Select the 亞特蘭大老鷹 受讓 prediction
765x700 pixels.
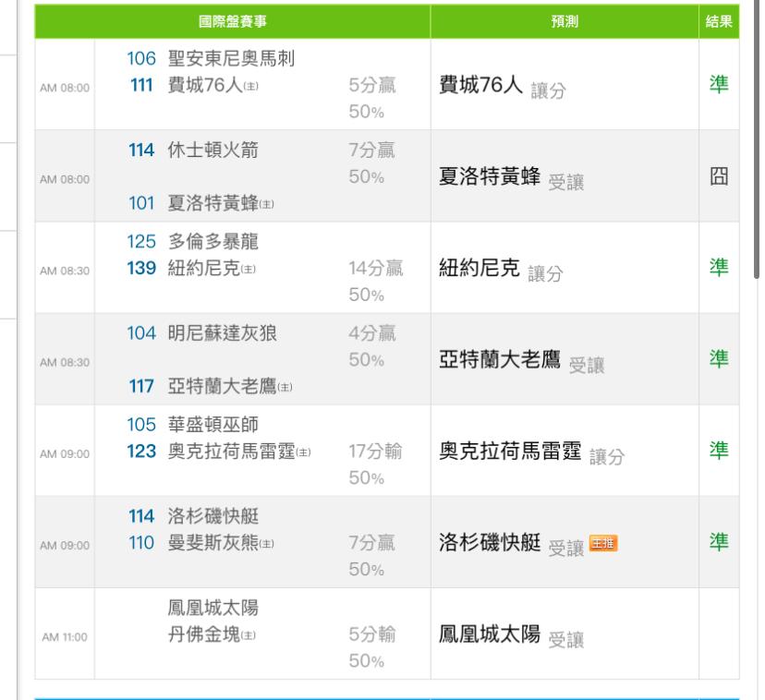tap(521, 360)
